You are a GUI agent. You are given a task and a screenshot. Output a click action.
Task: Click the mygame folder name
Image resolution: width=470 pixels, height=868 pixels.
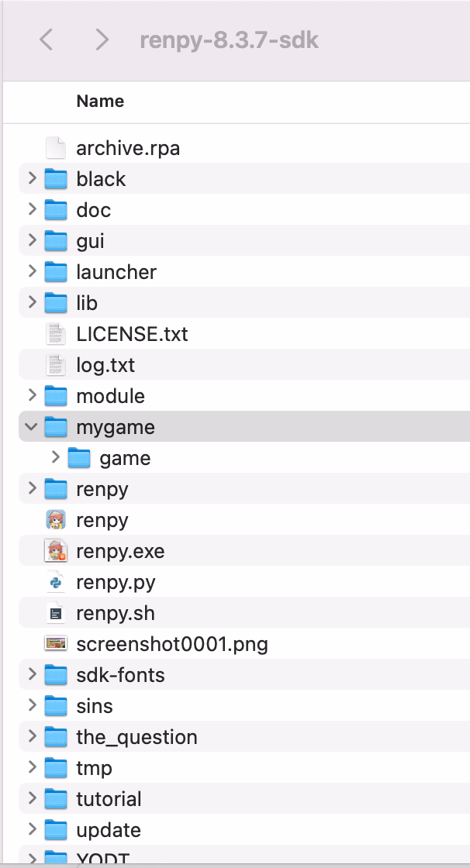[x=116, y=427]
